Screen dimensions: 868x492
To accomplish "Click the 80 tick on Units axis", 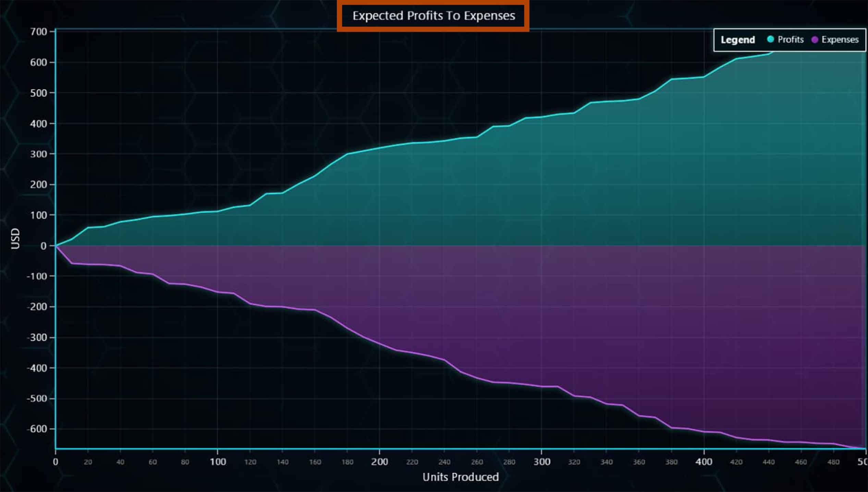I will [x=185, y=462].
